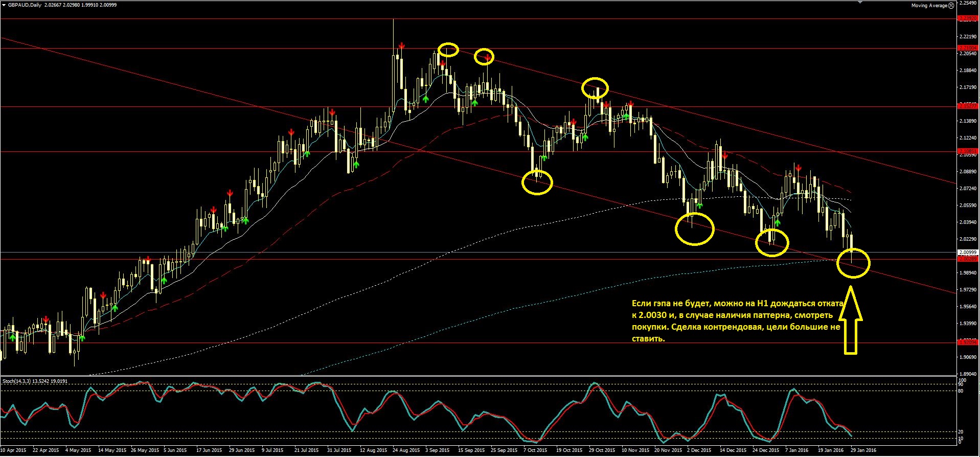
Task: Click the 2.08890 label on price axis
Action: click(x=969, y=172)
